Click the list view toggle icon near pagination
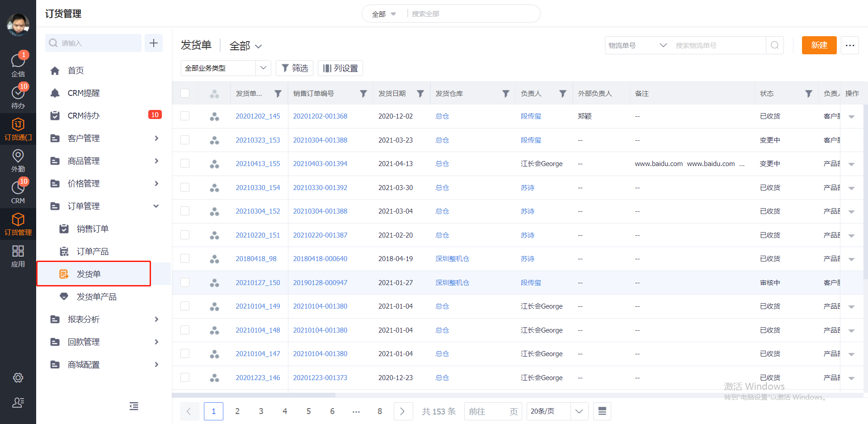The width and height of the screenshot is (868, 424). point(602,411)
